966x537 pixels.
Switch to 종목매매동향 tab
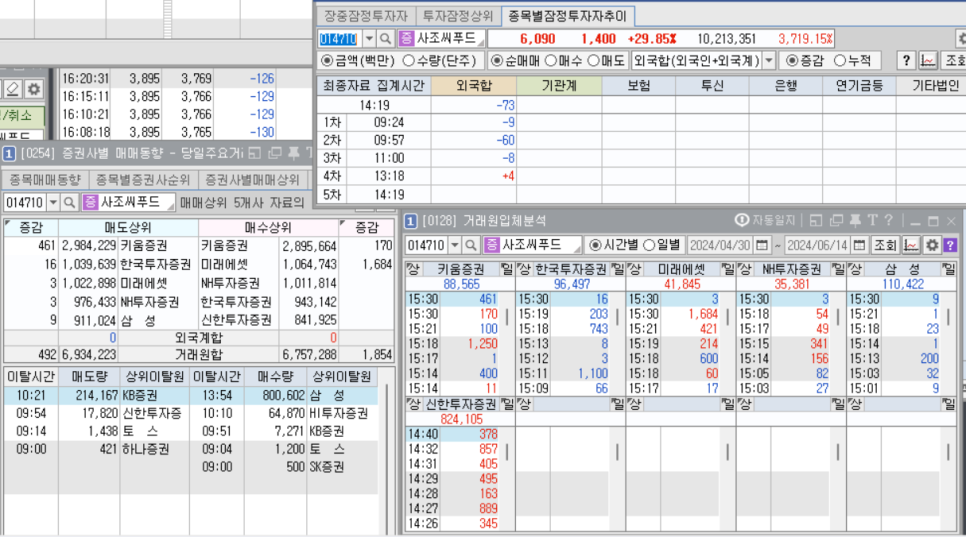[44, 180]
